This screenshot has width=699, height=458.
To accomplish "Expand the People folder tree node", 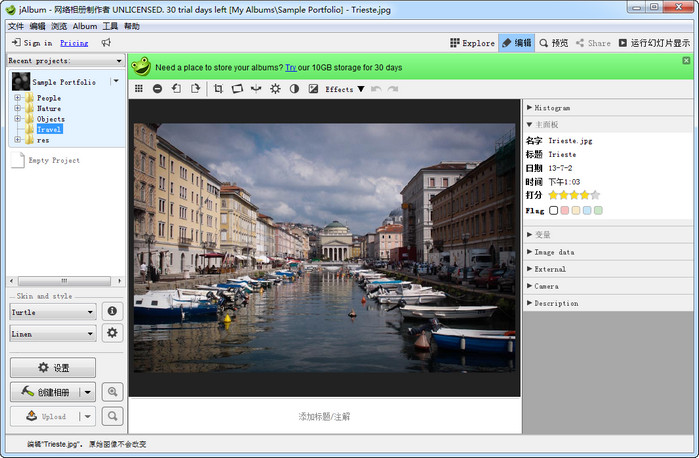I will tap(17, 98).
